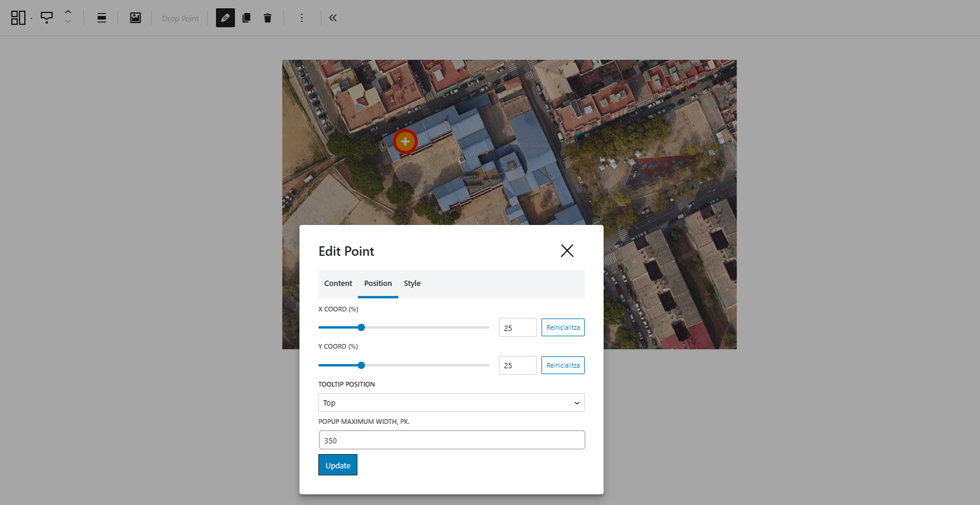The image size is (980, 505).
Task: Delete the point with trash icon
Action: pos(267,18)
